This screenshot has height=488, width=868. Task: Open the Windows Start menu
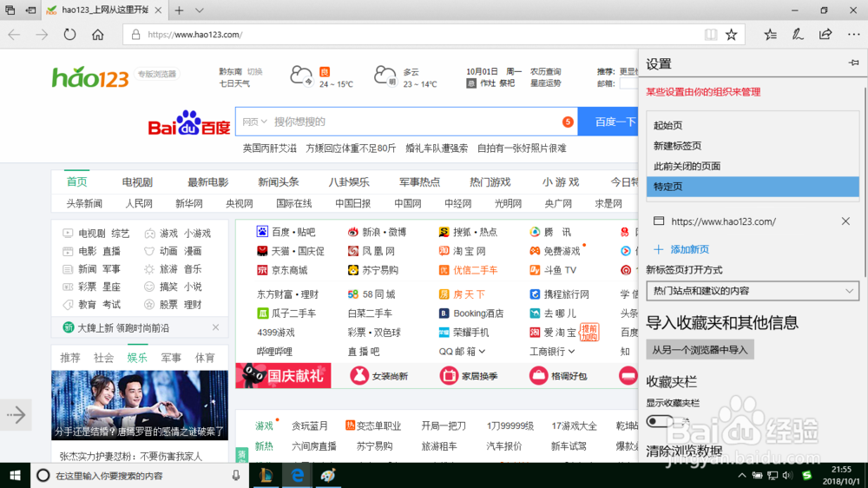click(15, 475)
